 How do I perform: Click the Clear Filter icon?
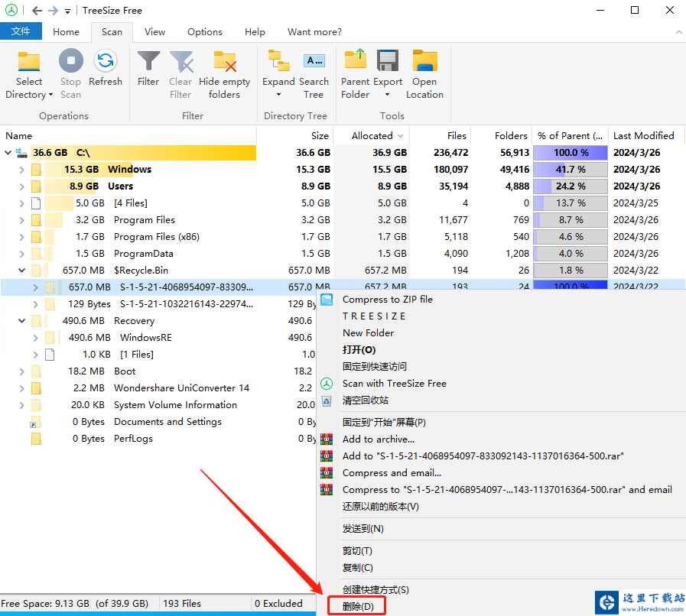[181, 62]
